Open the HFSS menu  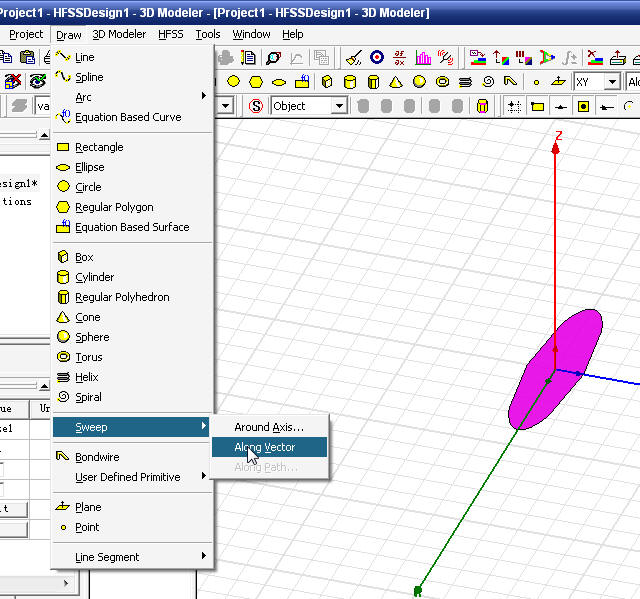pos(171,34)
